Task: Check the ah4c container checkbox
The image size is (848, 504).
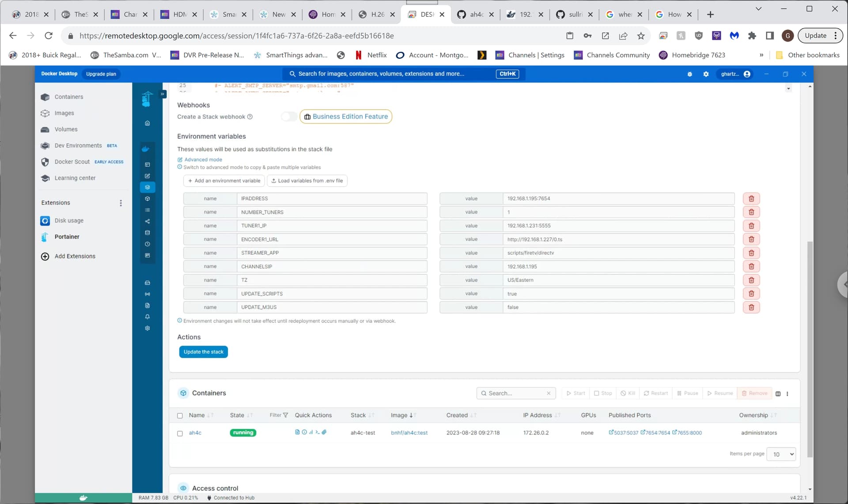Action: (x=180, y=433)
